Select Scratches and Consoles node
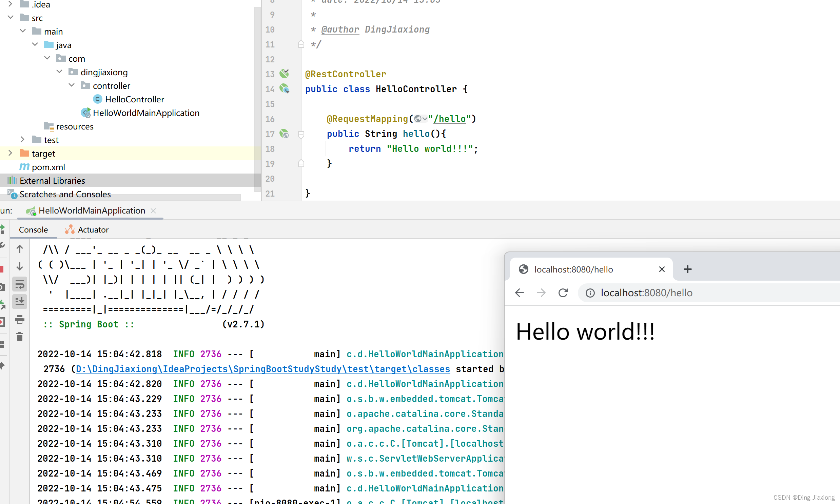The width and height of the screenshot is (840, 504). (65, 194)
